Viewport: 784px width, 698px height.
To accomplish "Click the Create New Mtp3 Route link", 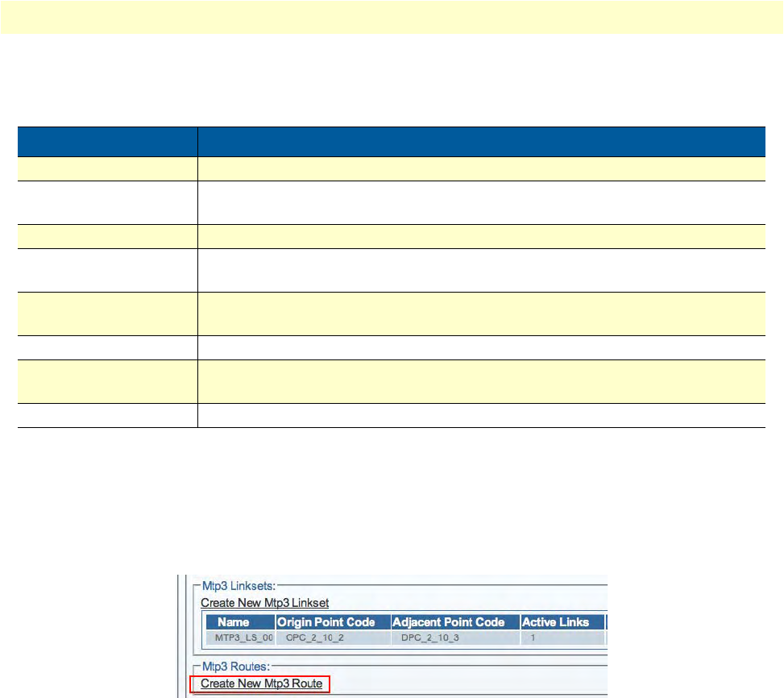I will (x=261, y=683).
